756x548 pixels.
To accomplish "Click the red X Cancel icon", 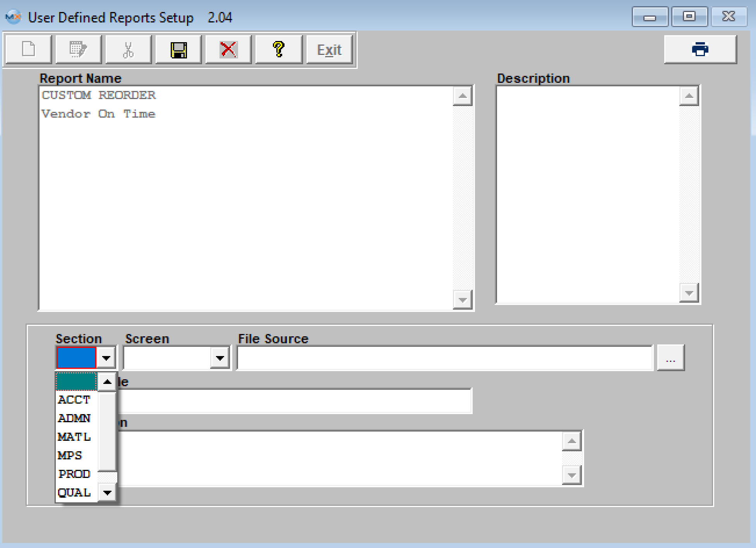I will [228, 50].
